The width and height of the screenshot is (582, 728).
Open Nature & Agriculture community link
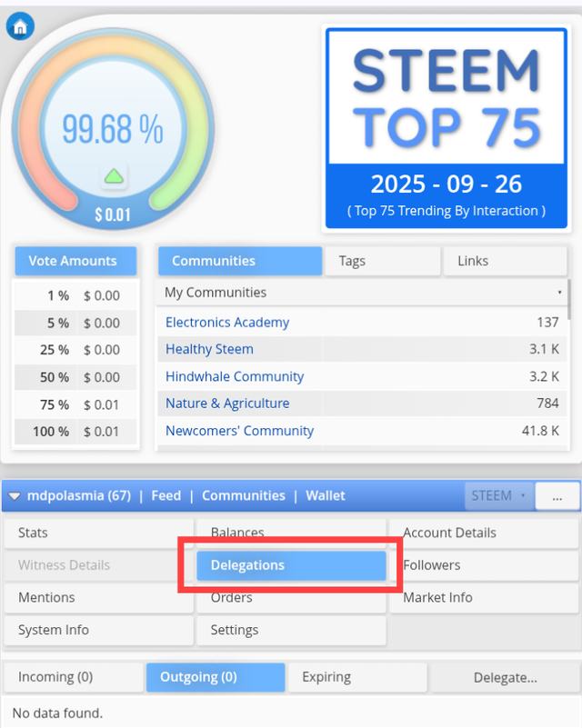click(x=227, y=404)
